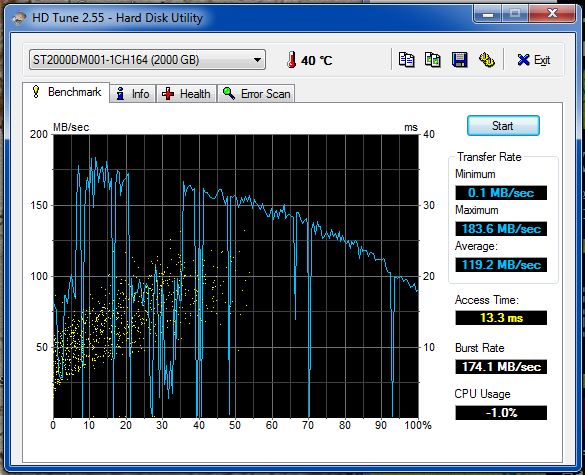Click the Access Time 13.3 ms value
585x475 pixels.
tap(501, 318)
